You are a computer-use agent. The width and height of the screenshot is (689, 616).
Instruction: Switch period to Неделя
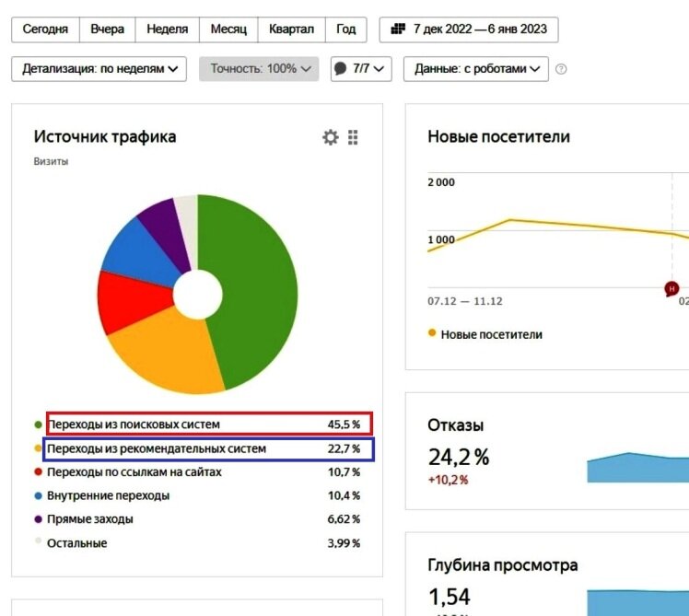pyautogui.click(x=168, y=29)
